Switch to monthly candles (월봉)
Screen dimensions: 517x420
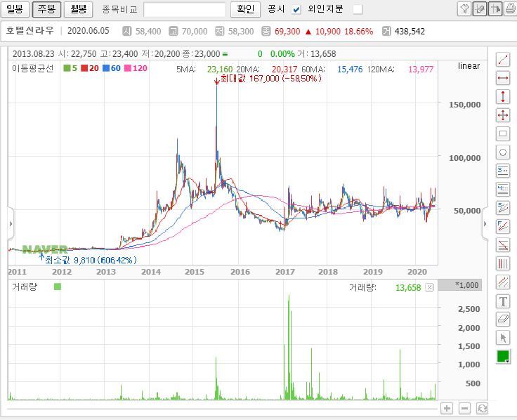coord(78,9)
